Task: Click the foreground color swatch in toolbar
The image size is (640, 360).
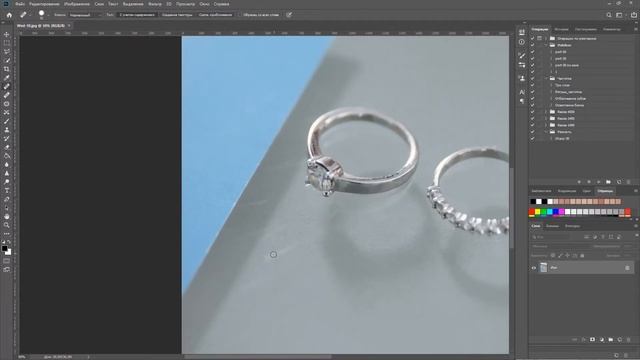Action: [4, 248]
